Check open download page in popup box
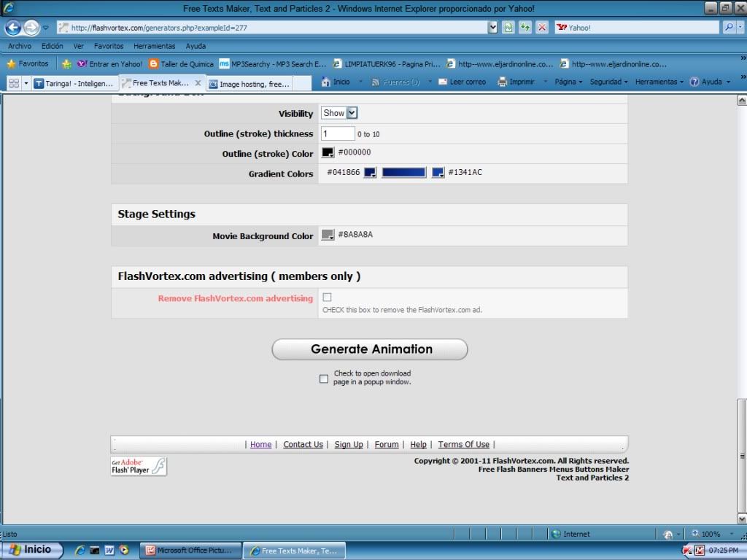The height and width of the screenshot is (560, 747). coord(324,379)
